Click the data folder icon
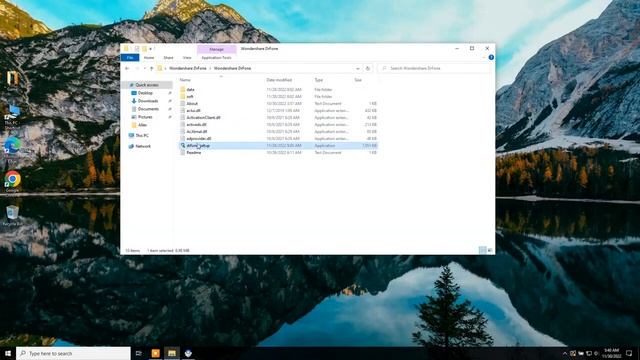Screen dimensions: 640x360 click(x=182, y=89)
